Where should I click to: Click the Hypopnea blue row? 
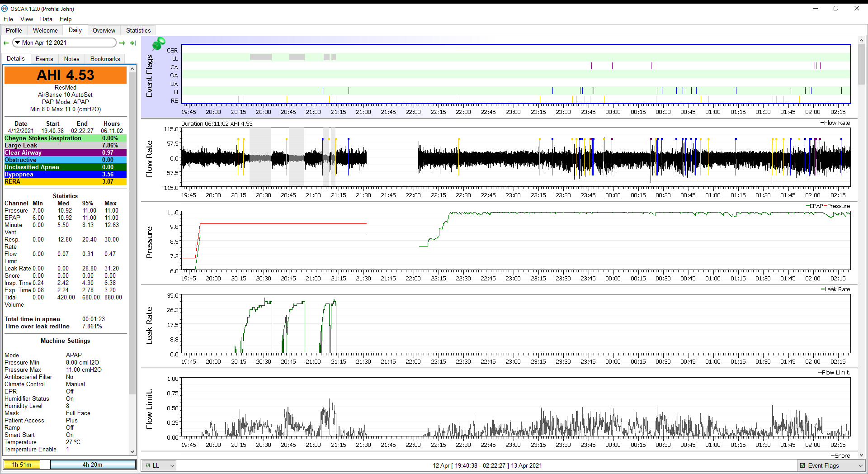click(66, 174)
